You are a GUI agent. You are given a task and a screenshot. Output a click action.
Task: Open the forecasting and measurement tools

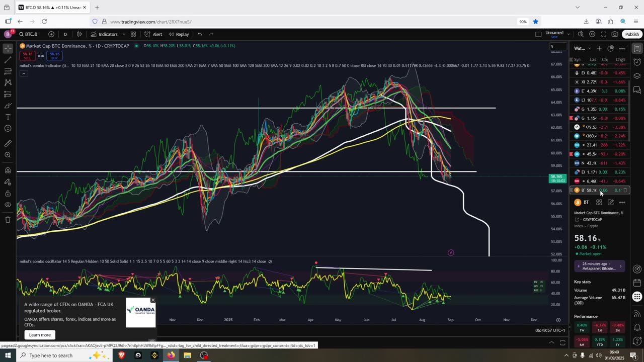coord(8,94)
